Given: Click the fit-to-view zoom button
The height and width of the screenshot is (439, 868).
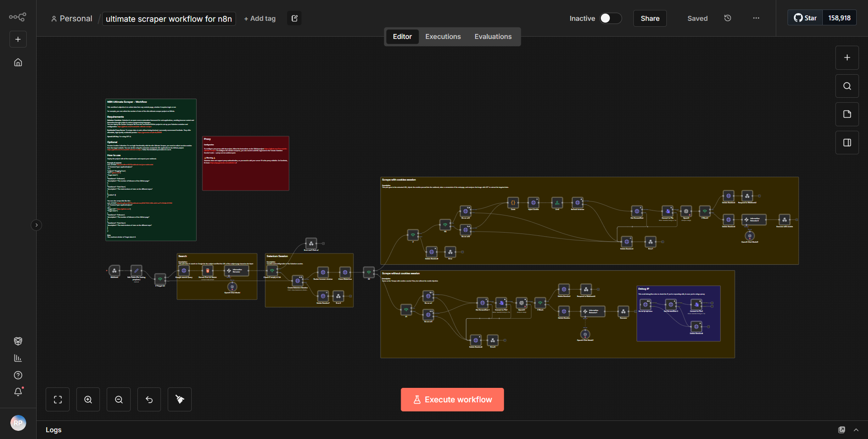Looking at the screenshot, I should (x=57, y=400).
